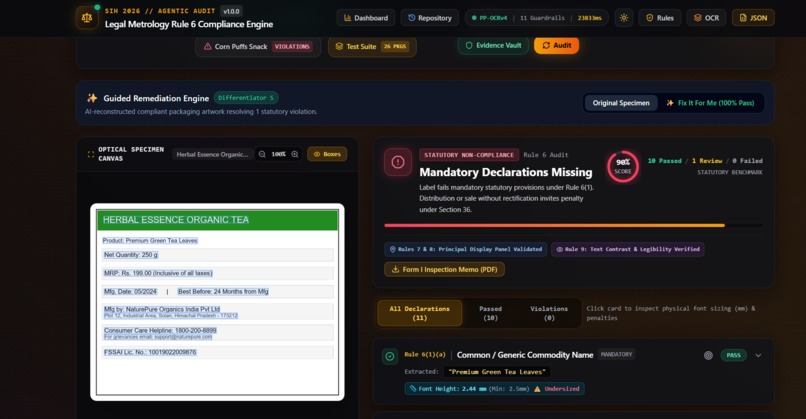Image resolution: width=806 pixels, height=419 pixels.
Task: Click the scales of justice app logo
Action: 87,18
